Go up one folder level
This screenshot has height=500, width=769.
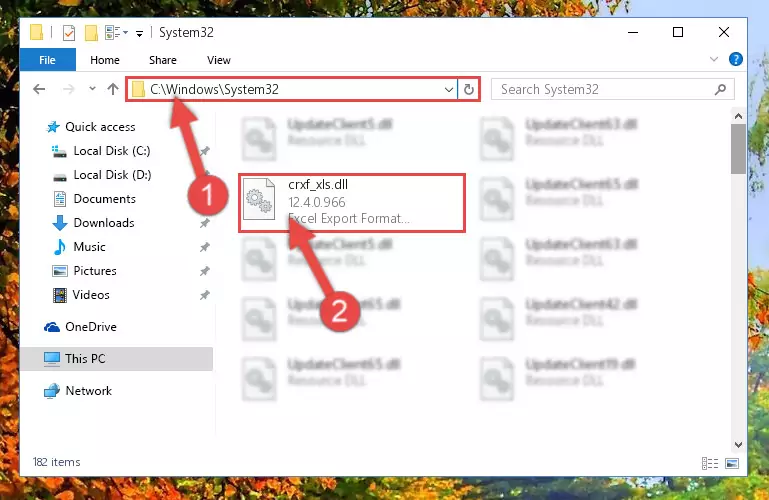tap(113, 89)
